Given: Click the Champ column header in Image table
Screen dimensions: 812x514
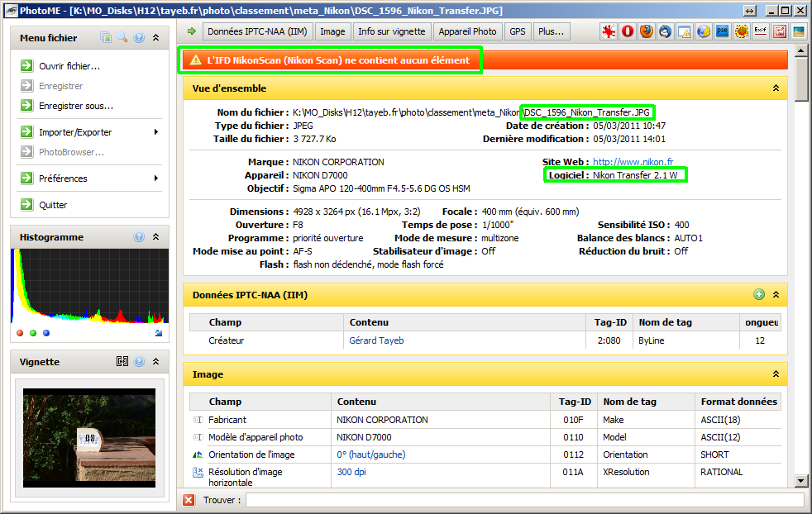Looking at the screenshot, I should (x=260, y=402).
